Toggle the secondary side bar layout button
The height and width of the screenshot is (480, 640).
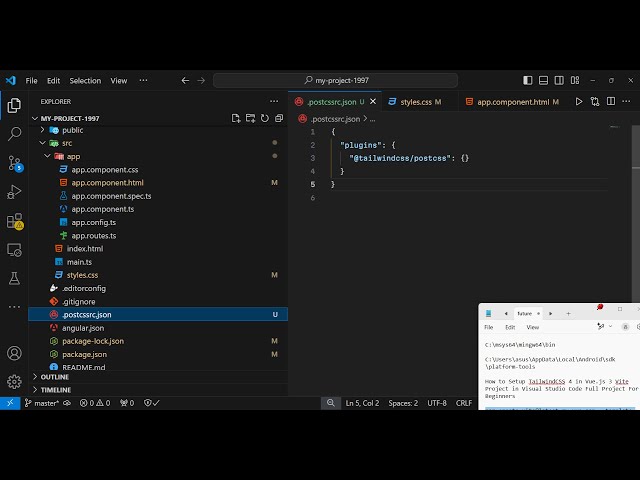click(559, 80)
